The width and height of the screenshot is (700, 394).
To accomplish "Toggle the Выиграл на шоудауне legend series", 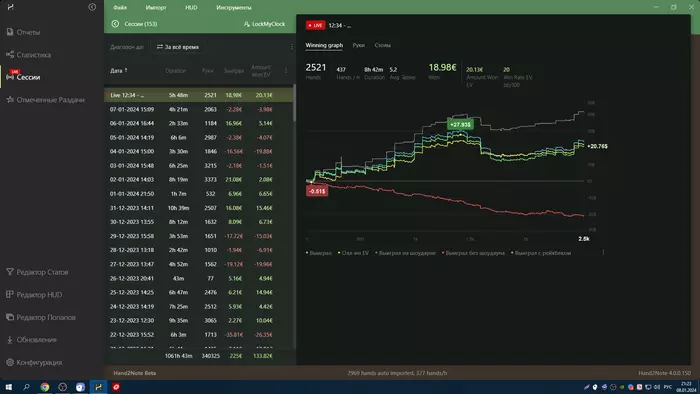I will pyautogui.click(x=405, y=253).
